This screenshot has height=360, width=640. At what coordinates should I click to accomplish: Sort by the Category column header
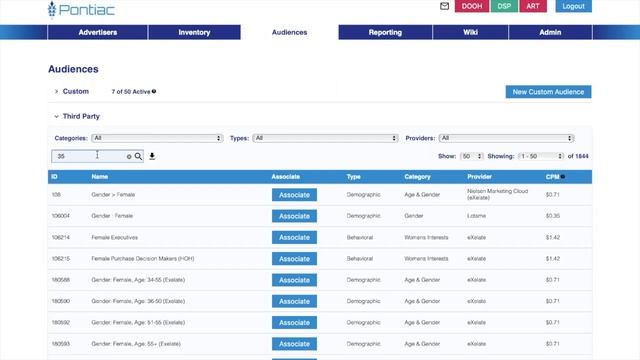417,177
